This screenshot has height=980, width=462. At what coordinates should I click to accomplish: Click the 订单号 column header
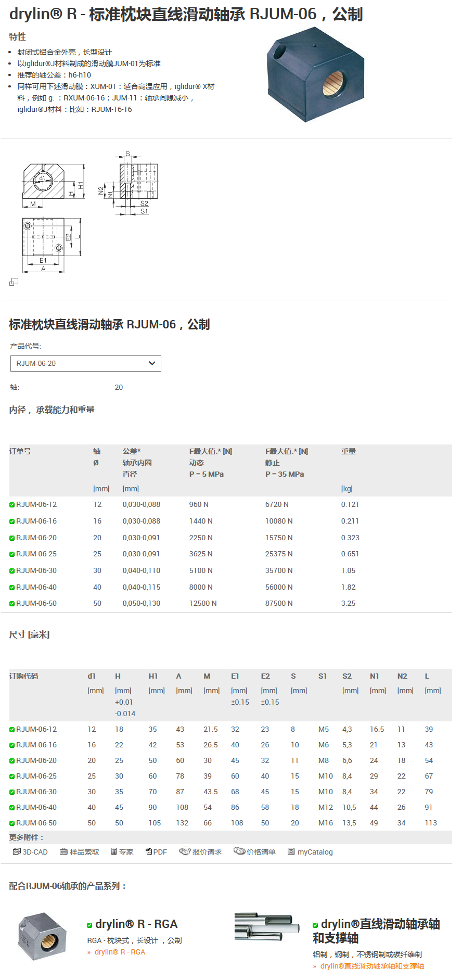(20, 451)
